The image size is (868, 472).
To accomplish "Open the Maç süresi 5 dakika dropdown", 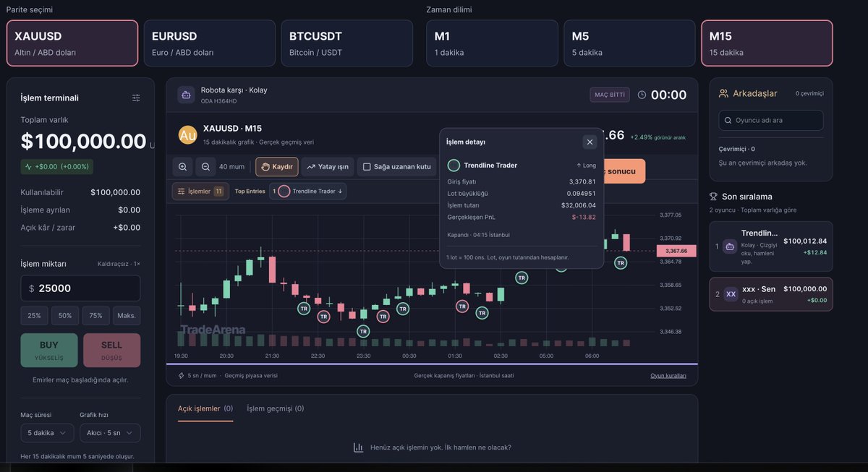I will point(47,433).
